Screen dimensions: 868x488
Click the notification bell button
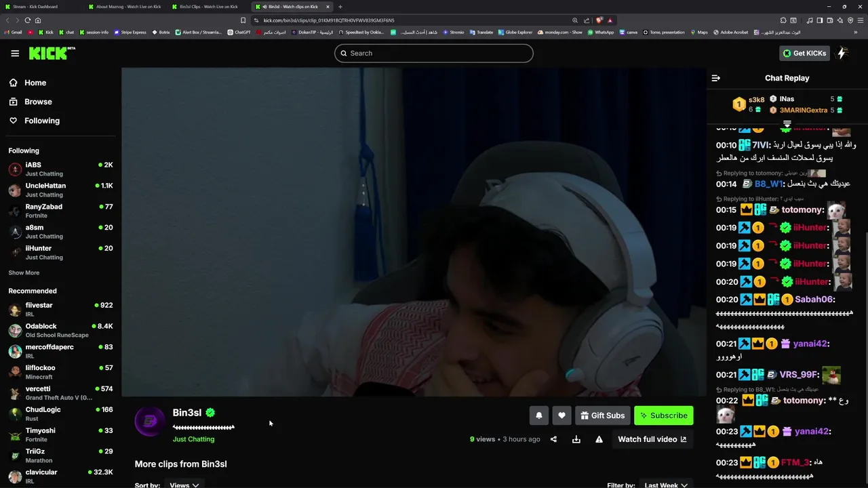point(539,415)
